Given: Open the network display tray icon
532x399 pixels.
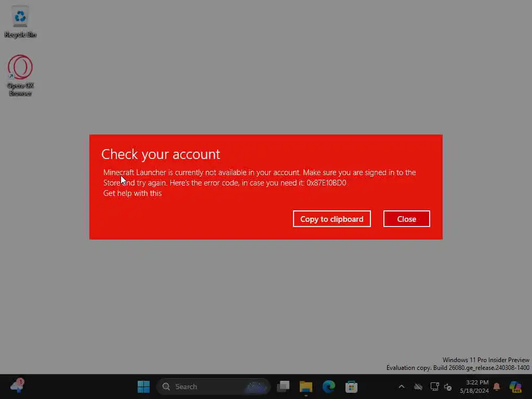Looking at the screenshot, I should [434, 387].
